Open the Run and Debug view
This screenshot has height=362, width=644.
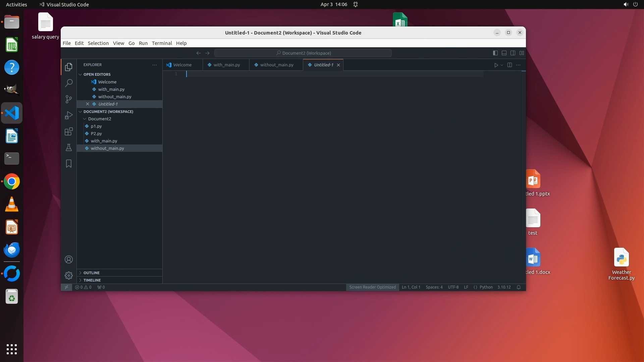tap(69, 115)
